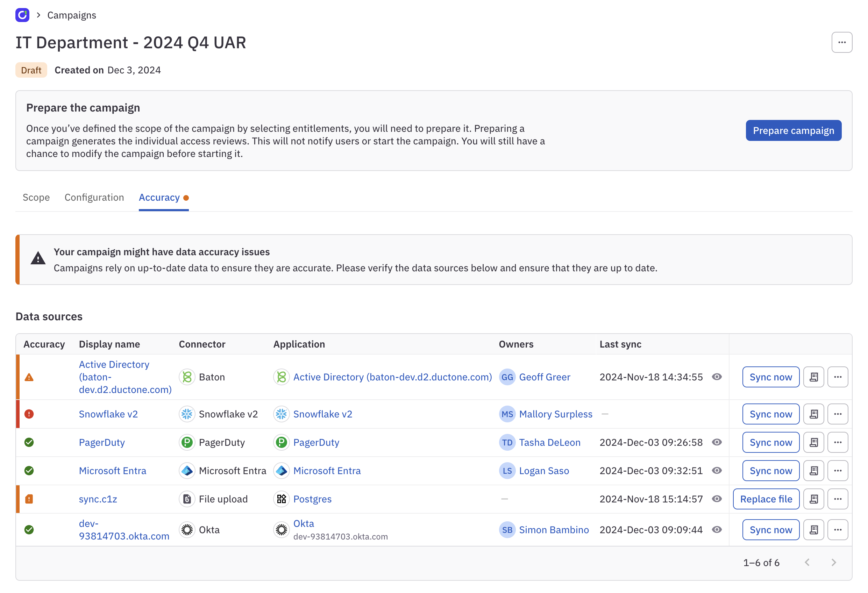
Task: Open logs icon for PagerDuty row
Action: pos(813,442)
